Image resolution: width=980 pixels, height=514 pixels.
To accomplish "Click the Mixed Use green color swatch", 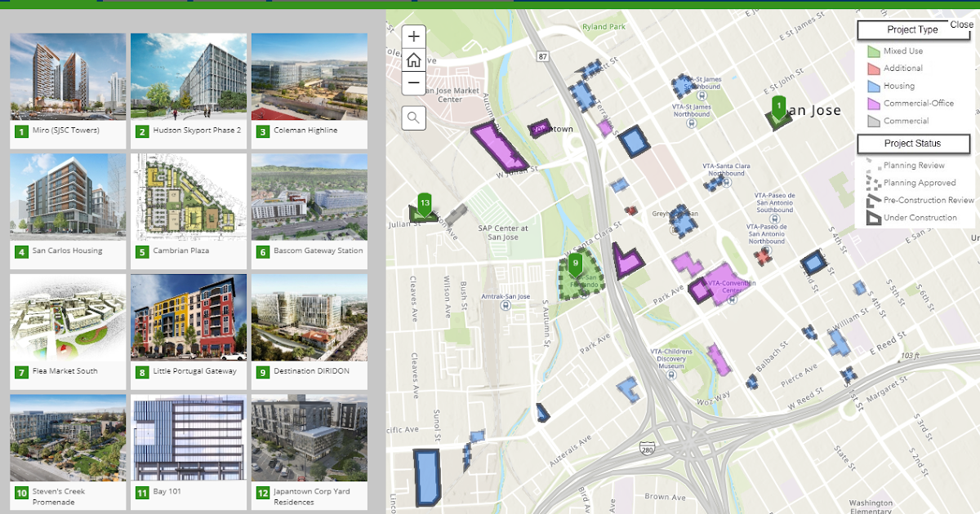I will pyautogui.click(x=875, y=51).
